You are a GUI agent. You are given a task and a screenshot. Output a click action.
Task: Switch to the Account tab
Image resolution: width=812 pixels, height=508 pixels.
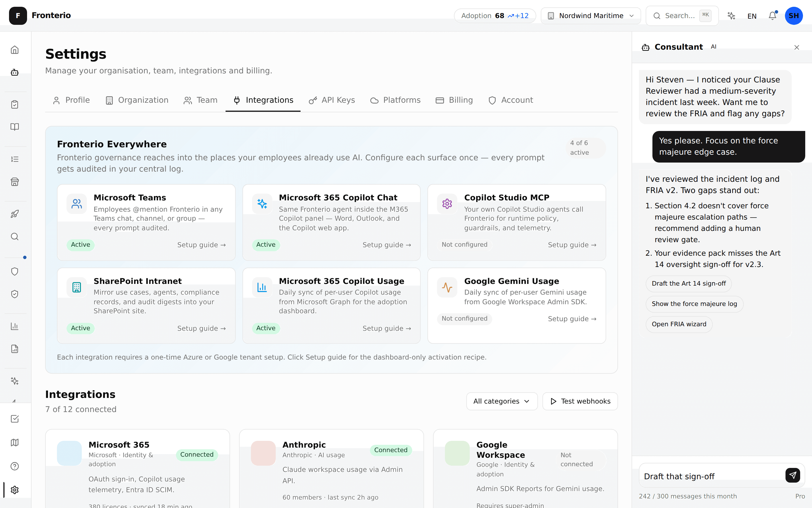[511, 100]
